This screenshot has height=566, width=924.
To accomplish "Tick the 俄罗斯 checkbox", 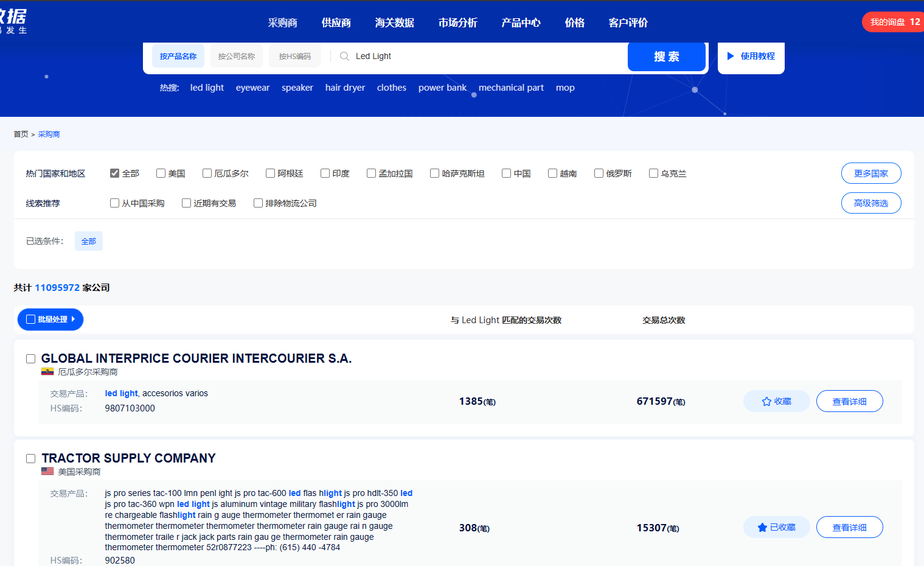I will coord(599,173).
